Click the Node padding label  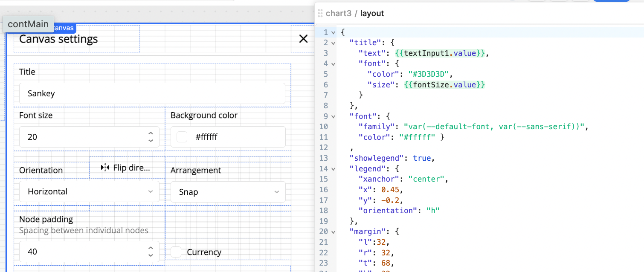(46, 219)
